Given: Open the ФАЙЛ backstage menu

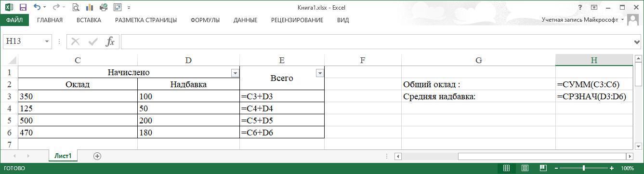Looking at the screenshot, I should (14, 20).
